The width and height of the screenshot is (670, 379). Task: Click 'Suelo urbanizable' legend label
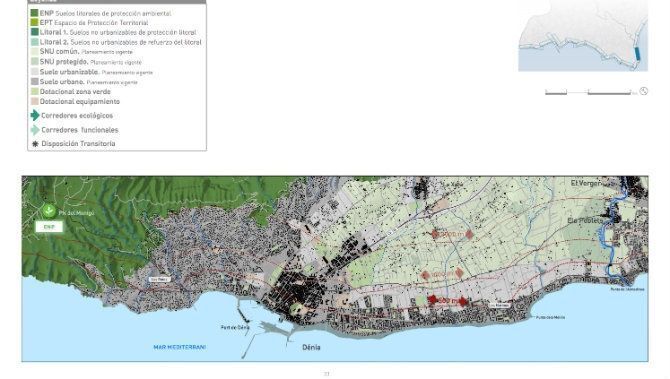point(69,72)
